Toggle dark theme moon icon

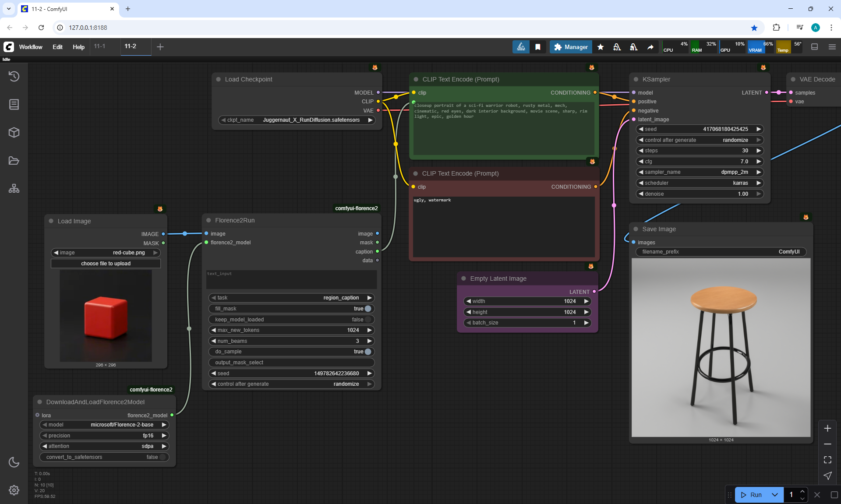click(14, 462)
